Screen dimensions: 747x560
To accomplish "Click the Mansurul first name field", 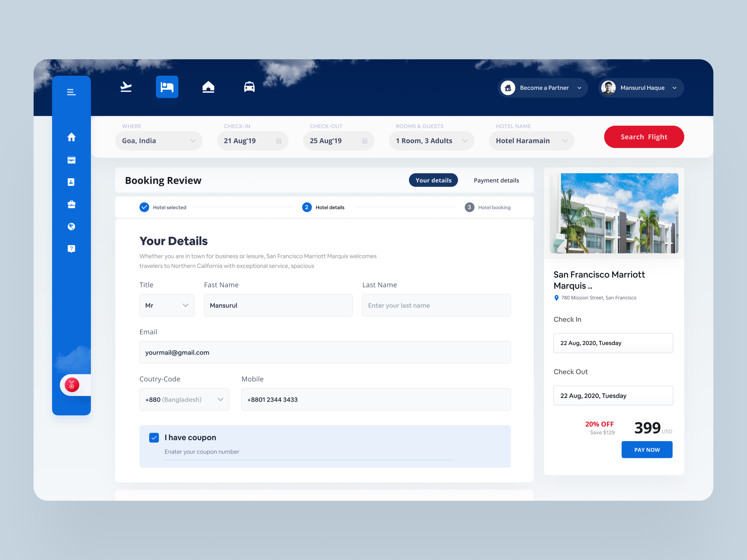I will click(278, 305).
